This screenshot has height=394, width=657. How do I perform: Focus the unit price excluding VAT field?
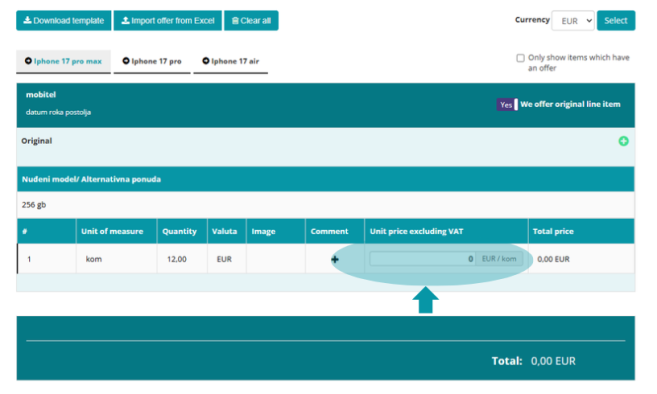[422, 259]
